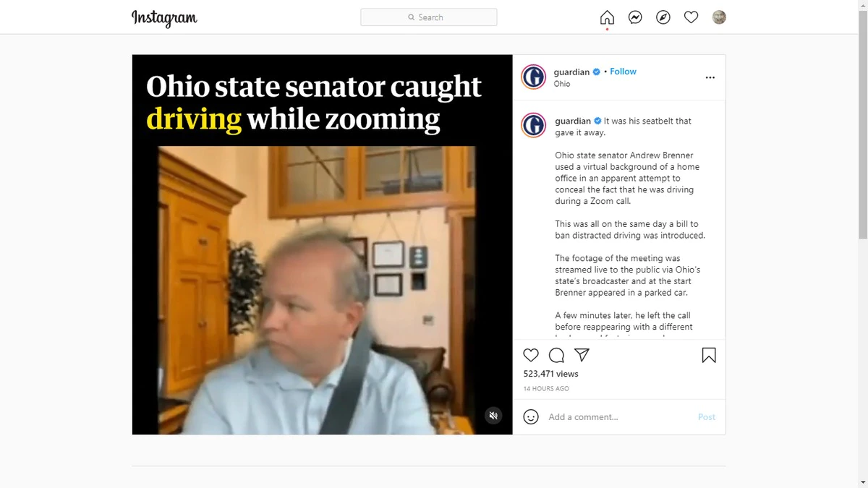Follow the guardian account
Viewport: 868px width, 488px height.
[623, 72]
